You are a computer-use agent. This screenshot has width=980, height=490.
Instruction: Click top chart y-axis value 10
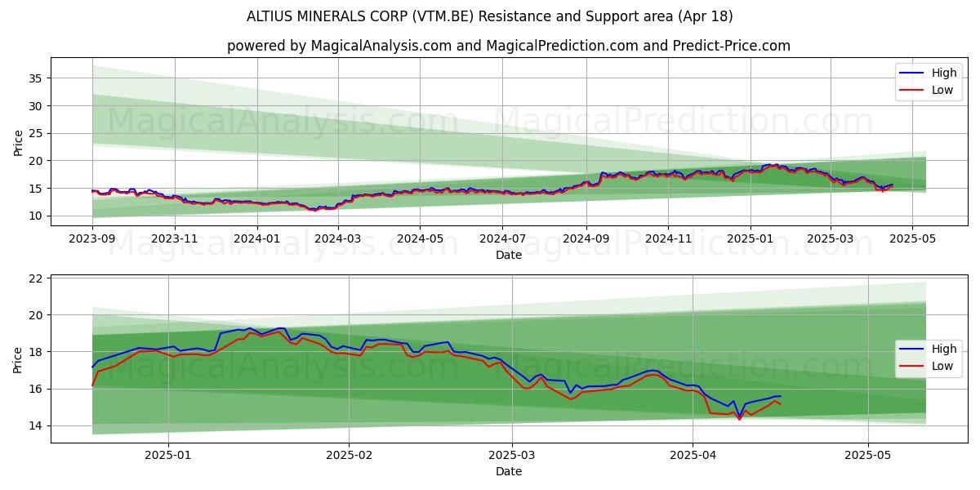38,216
